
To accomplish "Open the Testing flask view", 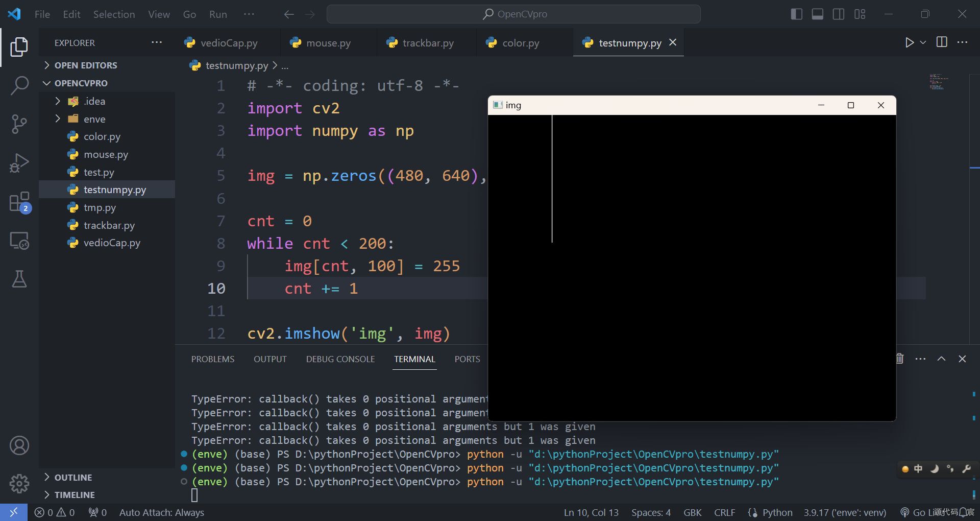I will (x=19, y=279).
